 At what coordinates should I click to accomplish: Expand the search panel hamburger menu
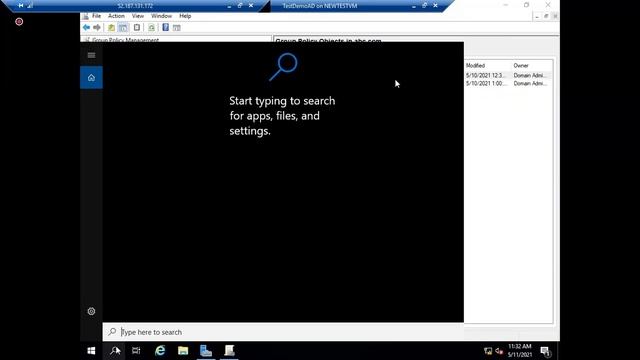[x=91, y=55]
